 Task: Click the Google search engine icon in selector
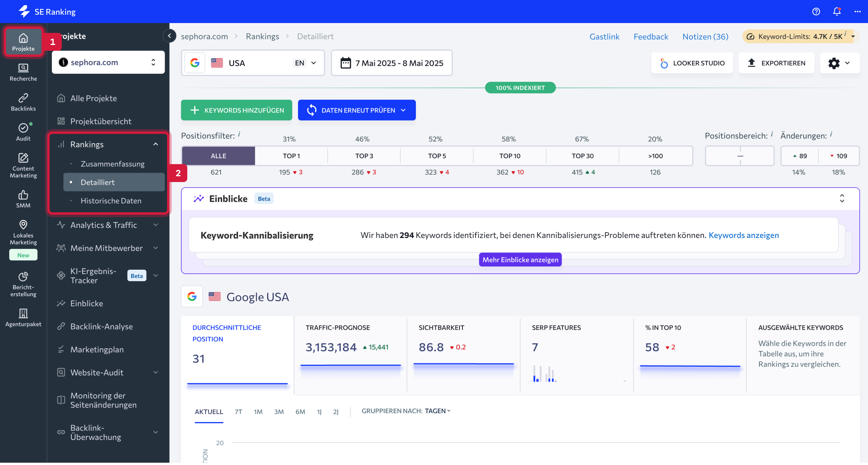[195, 63]
